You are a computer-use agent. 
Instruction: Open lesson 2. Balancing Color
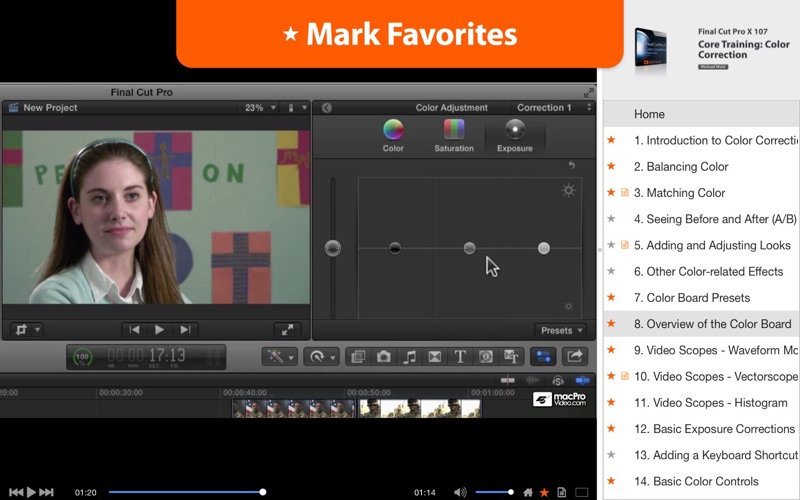[701, 166]
